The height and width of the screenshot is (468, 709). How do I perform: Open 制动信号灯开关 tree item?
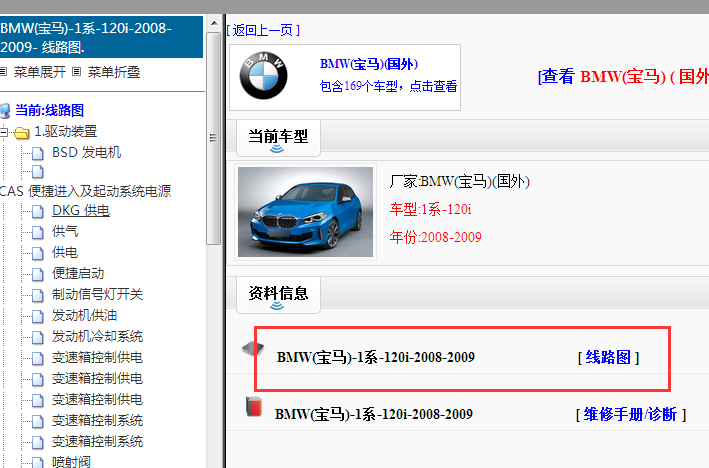(97, 294)
